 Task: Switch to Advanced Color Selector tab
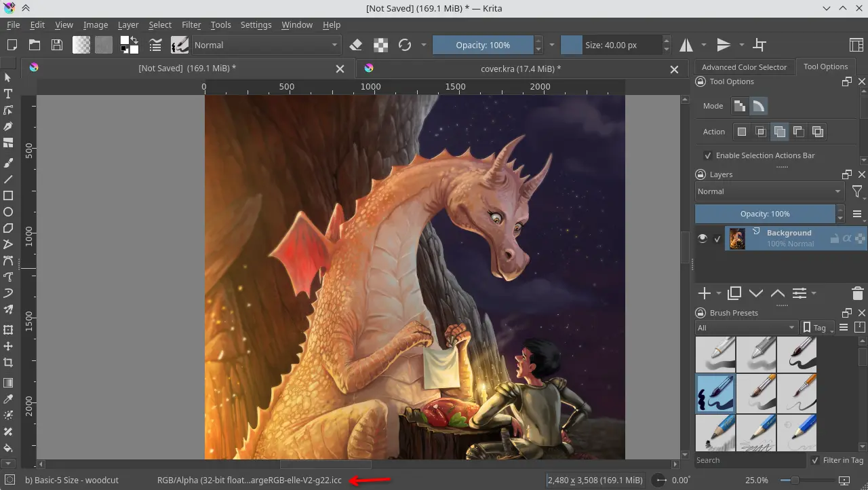(x=744, y=67)
